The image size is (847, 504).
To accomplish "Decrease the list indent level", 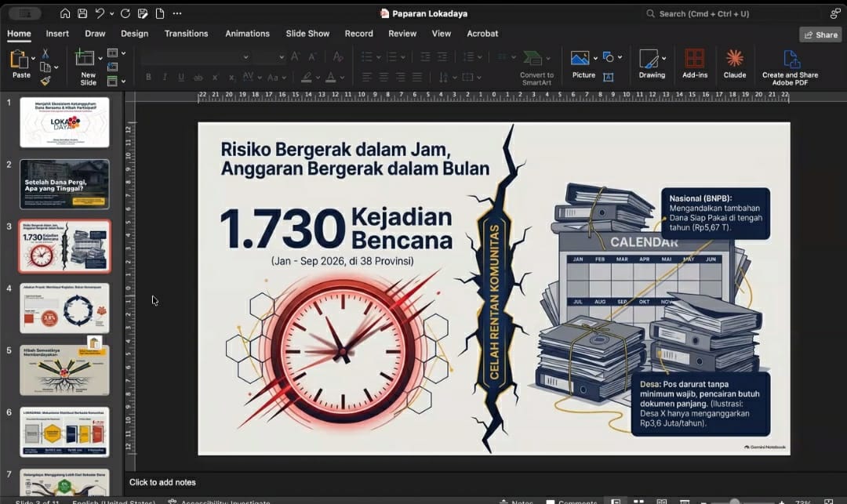I will pyautogui.click(x=425, y=56).
